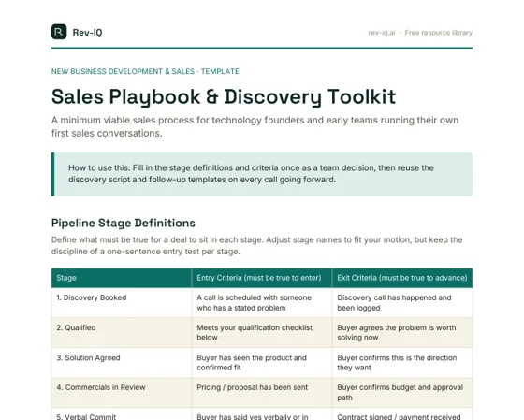Select the '3. Solution Agreed' cell

coord(122,363)
